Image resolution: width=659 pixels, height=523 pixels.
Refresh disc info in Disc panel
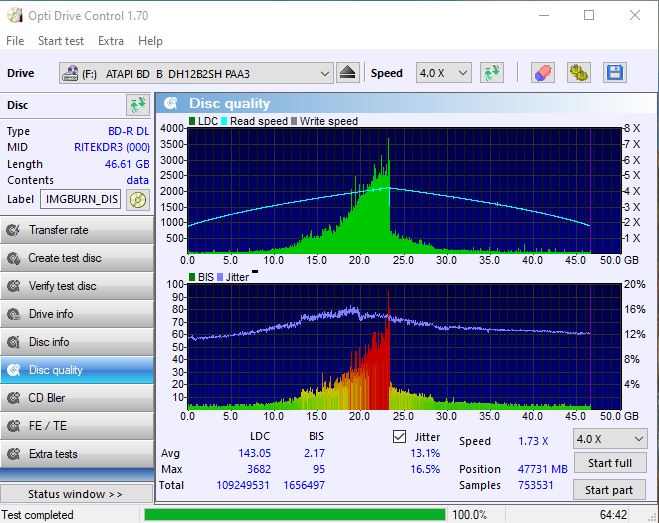(x=137, y=105)
